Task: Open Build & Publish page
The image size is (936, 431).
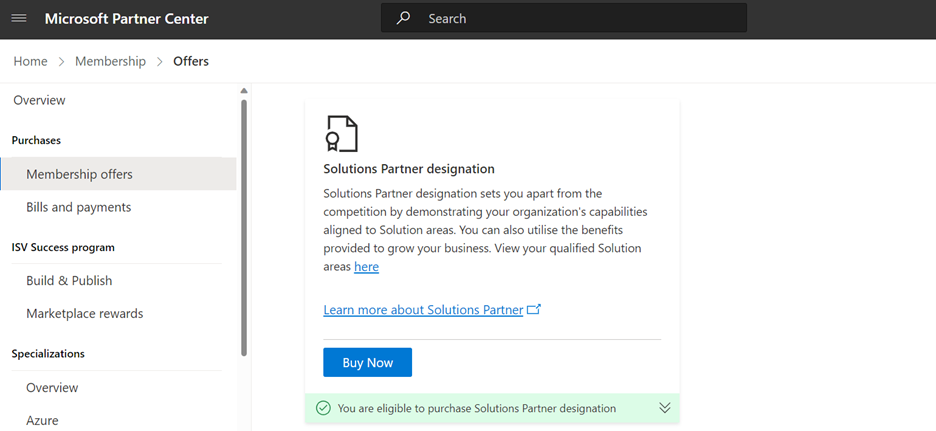Action: [69, 281]
